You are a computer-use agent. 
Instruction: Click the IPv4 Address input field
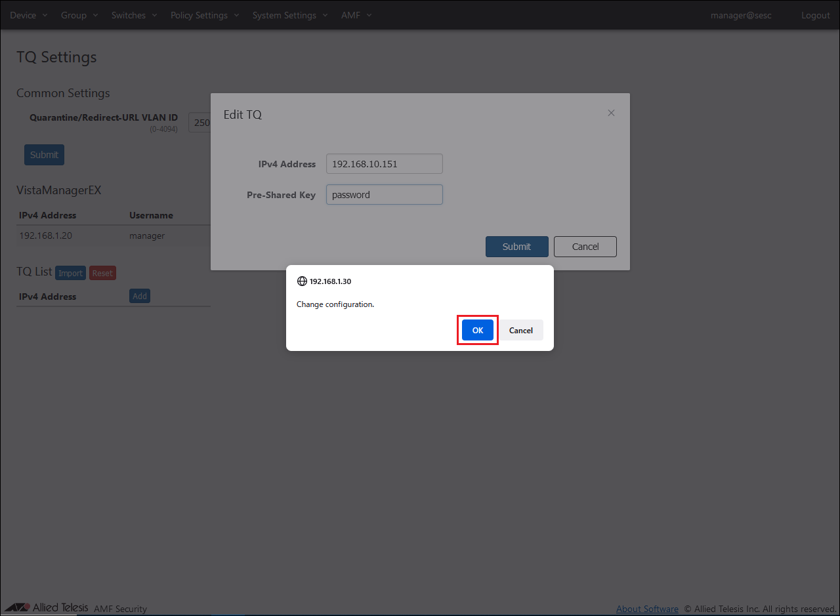[x=384, y=164]
